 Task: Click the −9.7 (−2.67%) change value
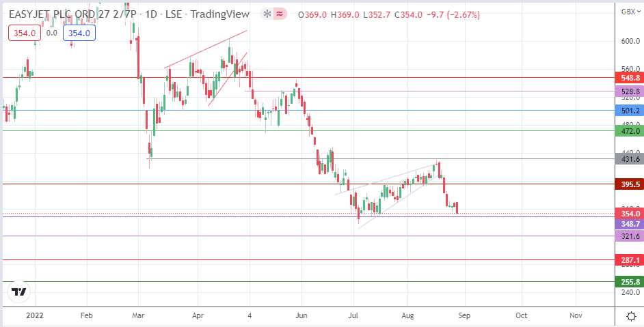click(452, 15)
